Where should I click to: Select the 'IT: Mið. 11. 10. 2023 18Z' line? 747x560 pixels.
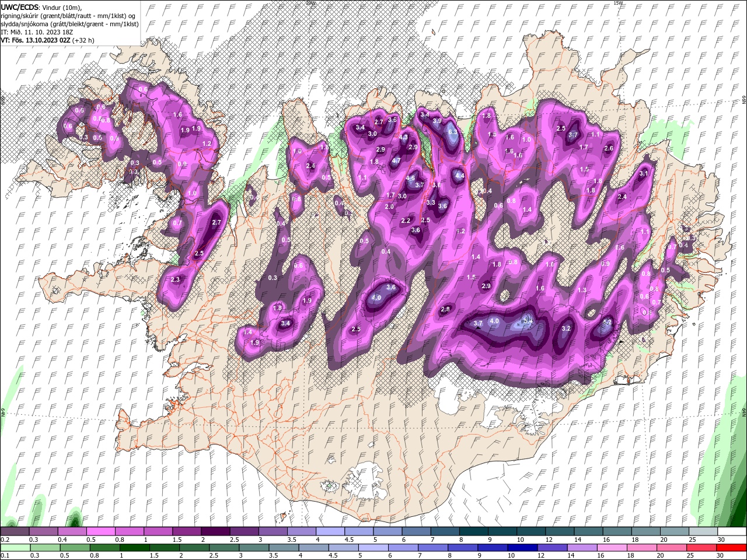point(38,32)
